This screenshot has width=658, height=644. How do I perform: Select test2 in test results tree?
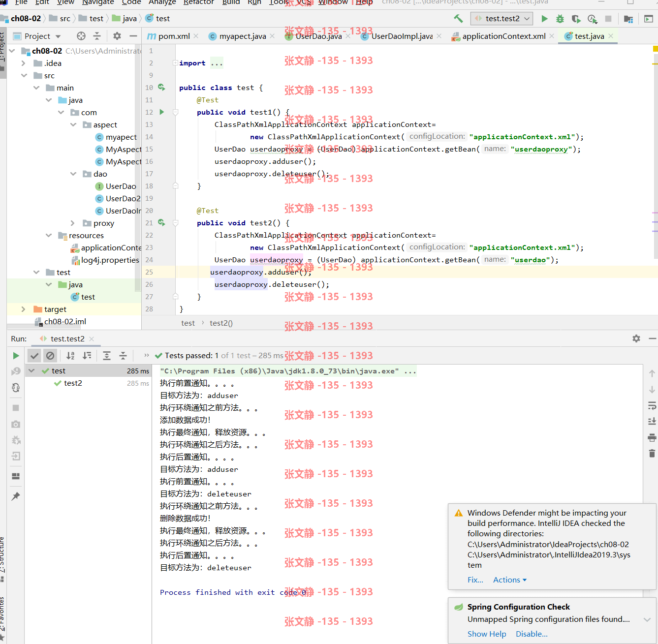pyautogui.click(x=73, y=383)
